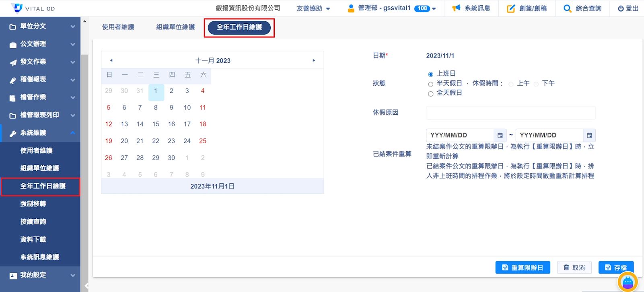
Task: Open 綜合查詢 search magnifier icon
Action: (567, 8)
